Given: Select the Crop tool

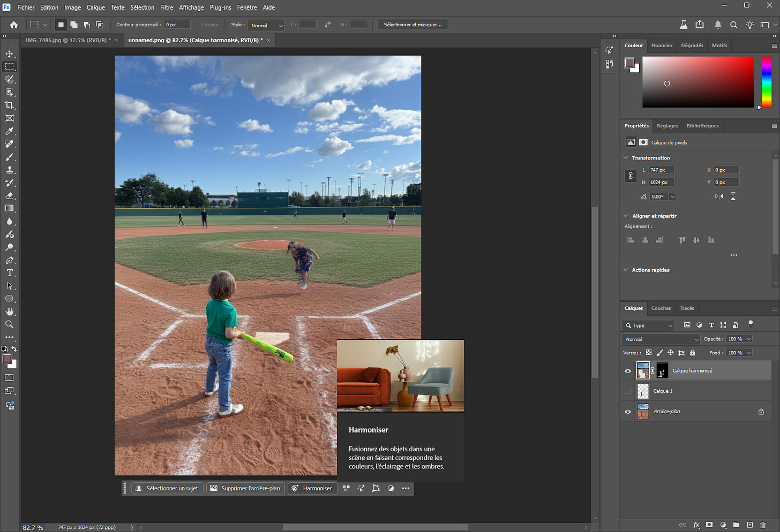Looking at the screenshot, I should (x=10, y=105).
